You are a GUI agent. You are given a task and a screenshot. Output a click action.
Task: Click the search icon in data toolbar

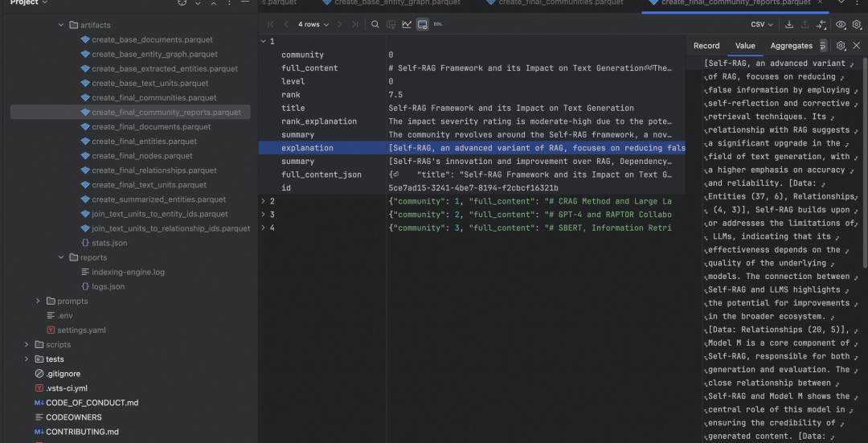pyautogui.click(x=375, y=25)
